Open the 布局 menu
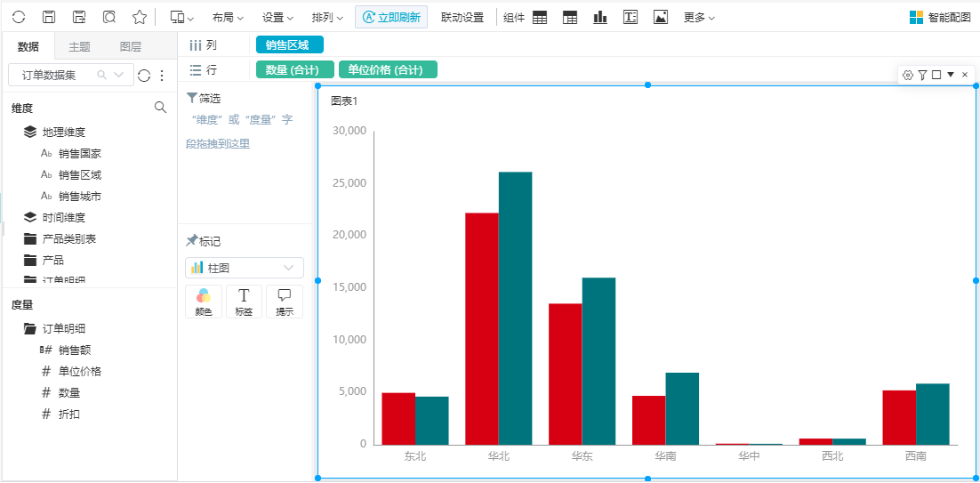980x483 pixels. click(x=228, y=18)
